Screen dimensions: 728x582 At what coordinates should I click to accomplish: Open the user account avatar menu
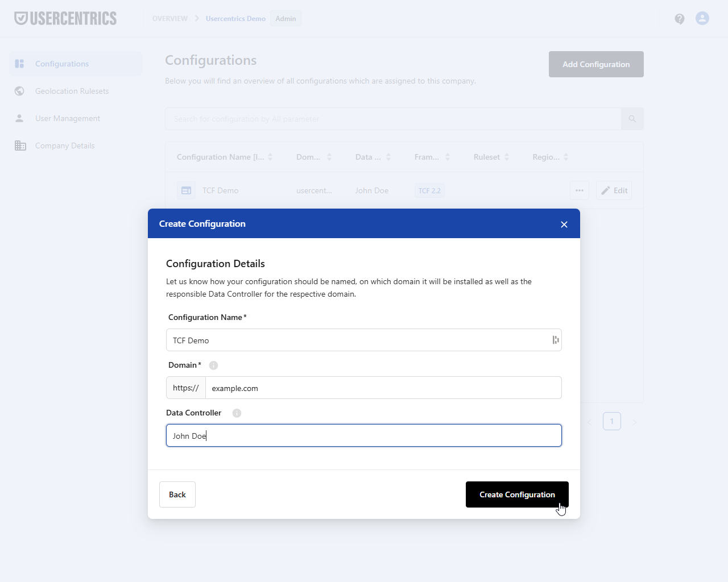tap(702, 19)
